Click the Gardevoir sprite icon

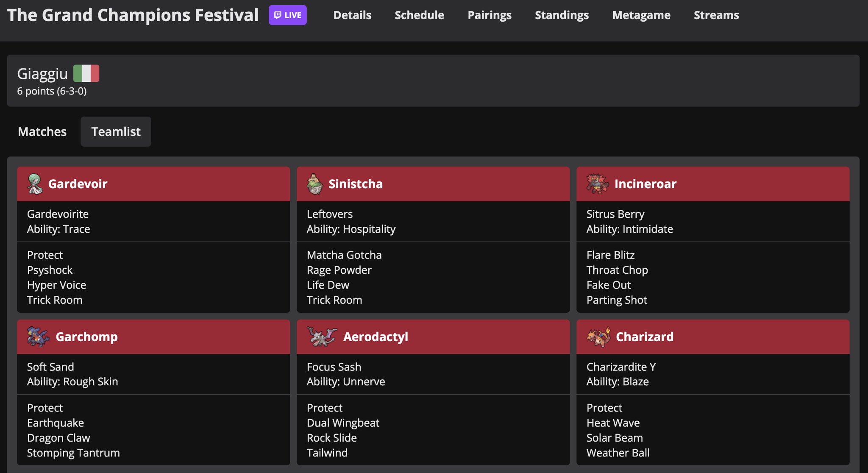pyautogui.click(x=35, y=184)
